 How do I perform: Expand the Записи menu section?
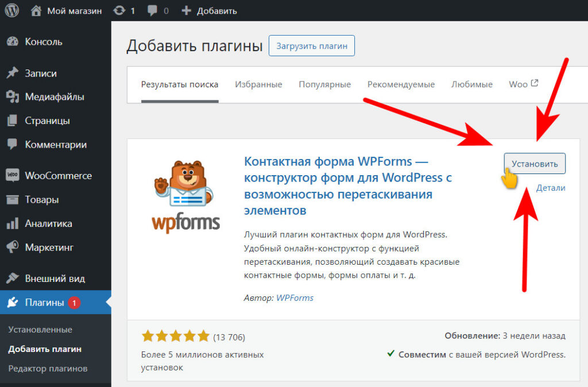[41, 73]
